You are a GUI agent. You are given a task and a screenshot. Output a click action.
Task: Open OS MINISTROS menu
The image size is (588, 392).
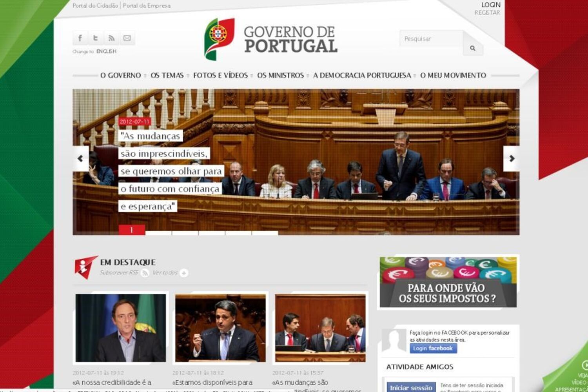click(x=280, y=75)
